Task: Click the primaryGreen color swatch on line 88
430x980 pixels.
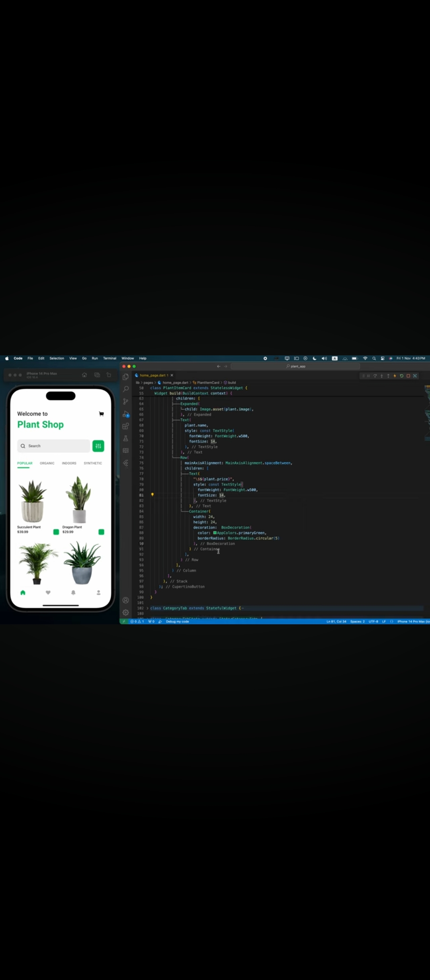Action: [x=215, y=533]
